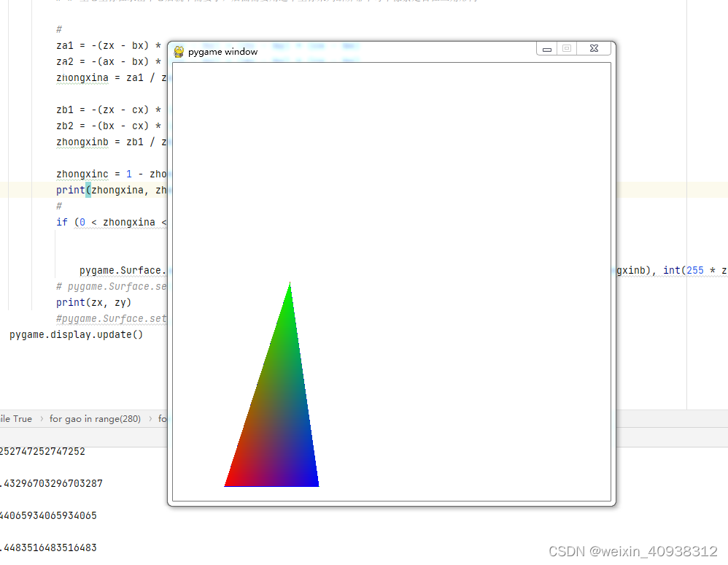The image size is (728, 565).
Task: Minimize the pygame window
Action: [547, 49]
